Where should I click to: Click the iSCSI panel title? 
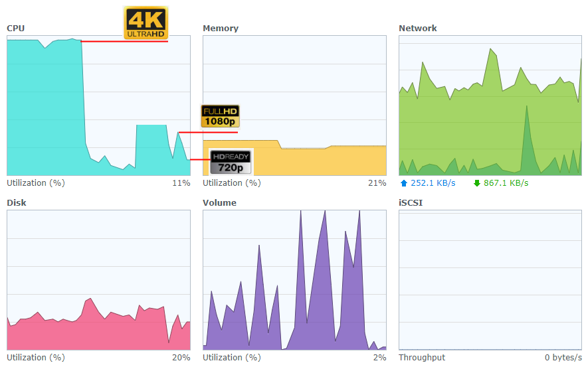point(411,202)
